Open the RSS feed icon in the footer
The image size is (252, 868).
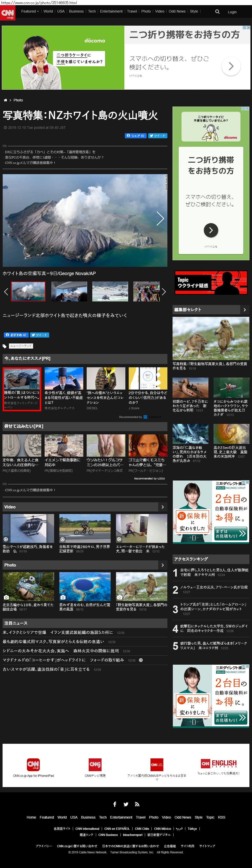point(137,804)
